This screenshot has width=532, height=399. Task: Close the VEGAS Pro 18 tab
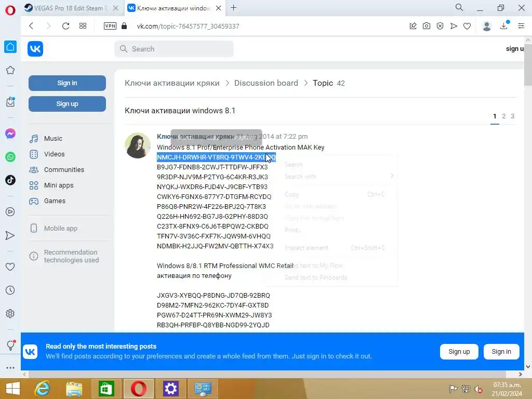[x=115, y=8]
